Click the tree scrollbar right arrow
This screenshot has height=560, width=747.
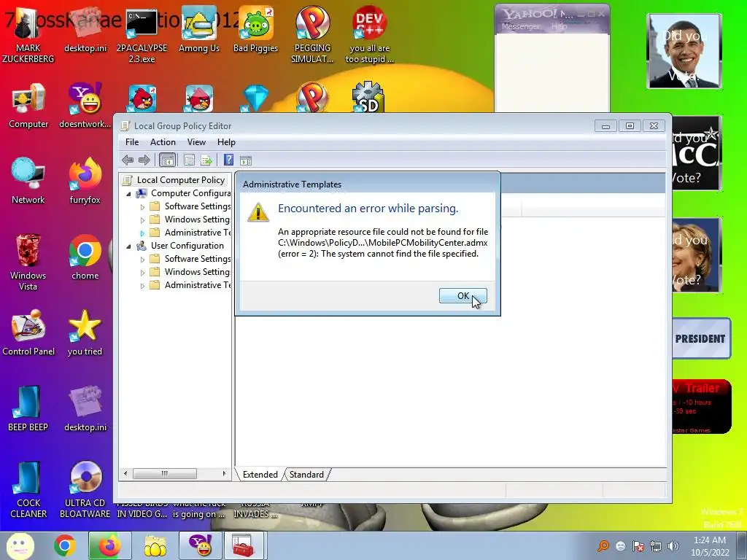click(x=224, y=473)
